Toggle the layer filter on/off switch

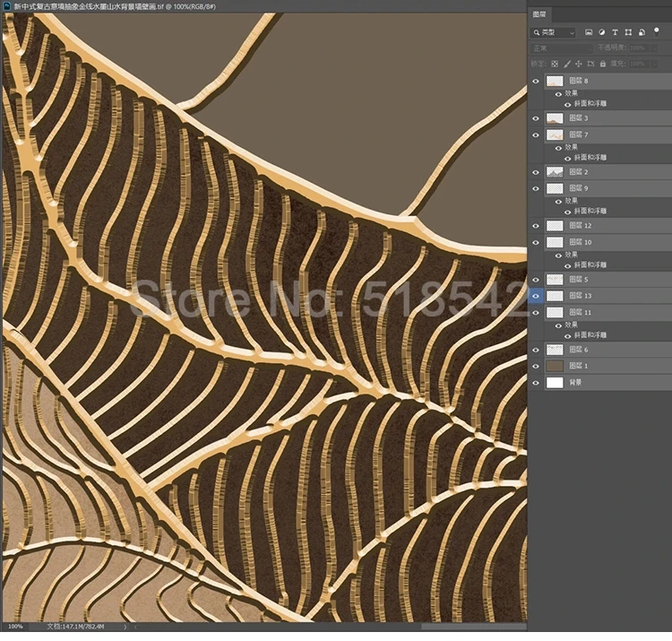click(657, 30)
